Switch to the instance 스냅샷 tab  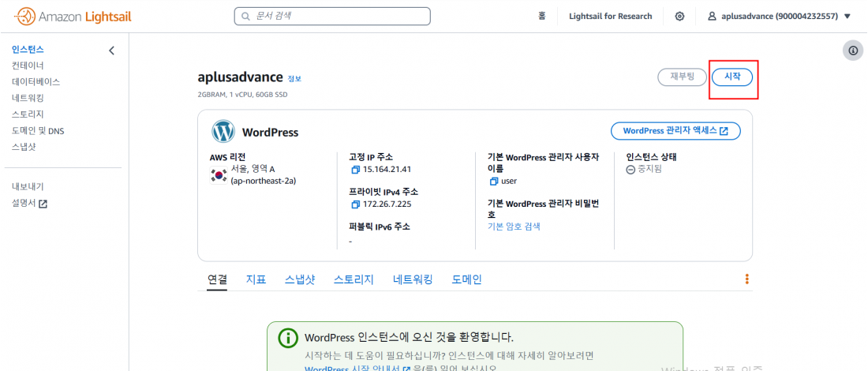[300, 279]
